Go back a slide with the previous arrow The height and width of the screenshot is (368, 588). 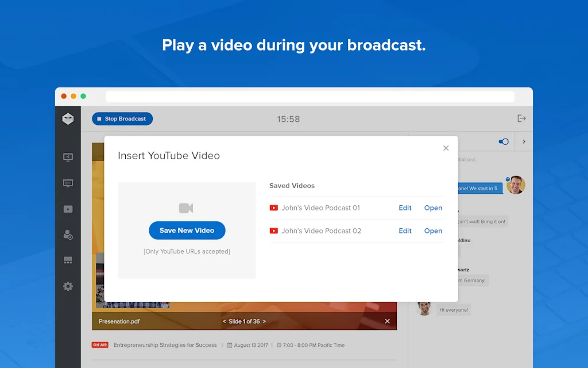(220, 321)
